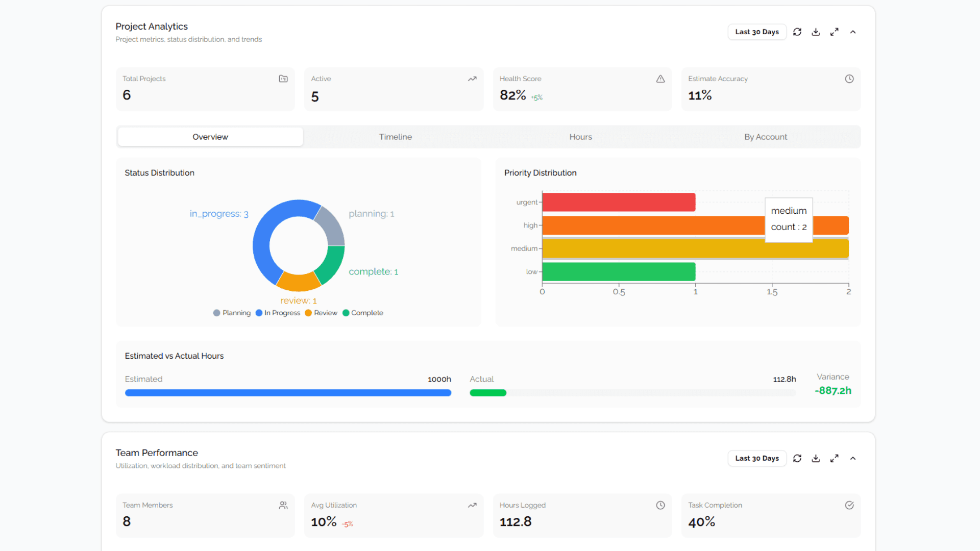
Task: Refresh the Team Performance panel
Action: tap(797, 458)
